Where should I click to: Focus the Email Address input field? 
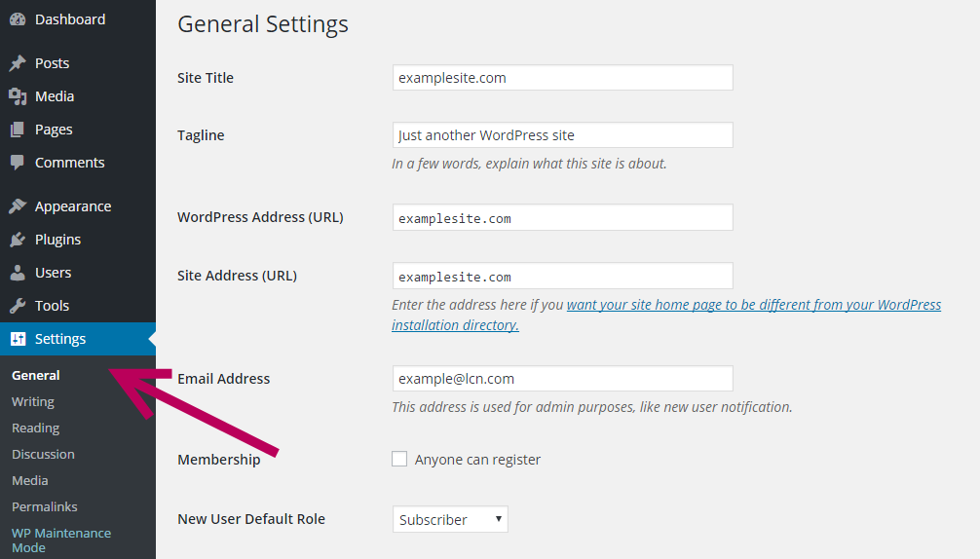(x=562, y=379)
